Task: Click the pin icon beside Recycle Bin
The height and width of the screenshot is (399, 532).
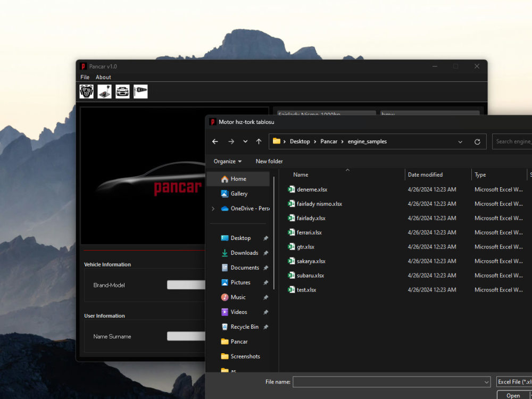Action: click(265, 327)
